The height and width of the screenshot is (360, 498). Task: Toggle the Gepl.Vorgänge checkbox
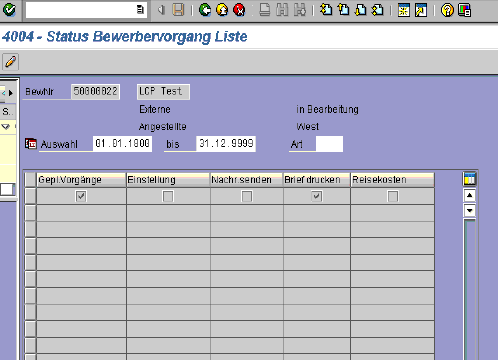click(x=81, y=196)
